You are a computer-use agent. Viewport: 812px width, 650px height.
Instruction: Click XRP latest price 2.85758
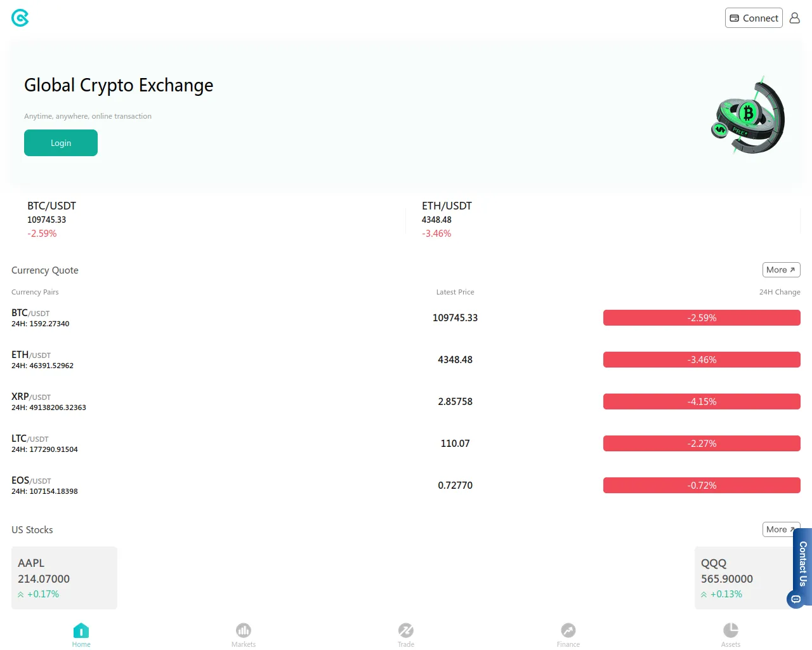455,402
